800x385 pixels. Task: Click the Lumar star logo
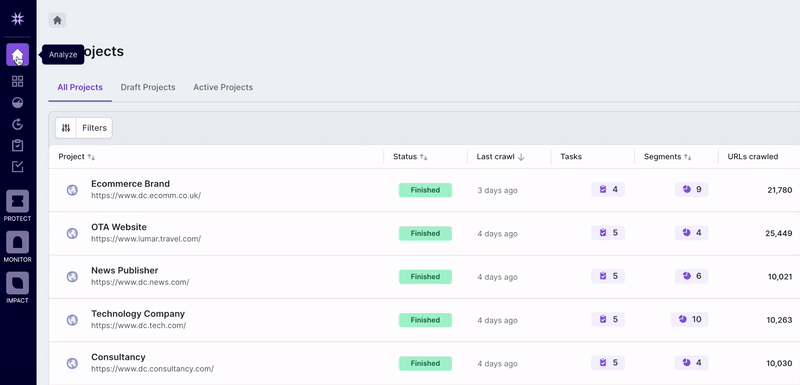[x=17, y=19]
